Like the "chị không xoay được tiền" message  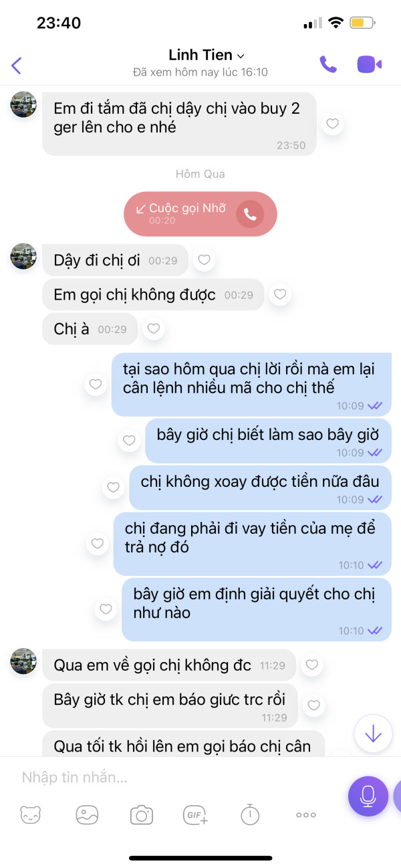point(114,487)
